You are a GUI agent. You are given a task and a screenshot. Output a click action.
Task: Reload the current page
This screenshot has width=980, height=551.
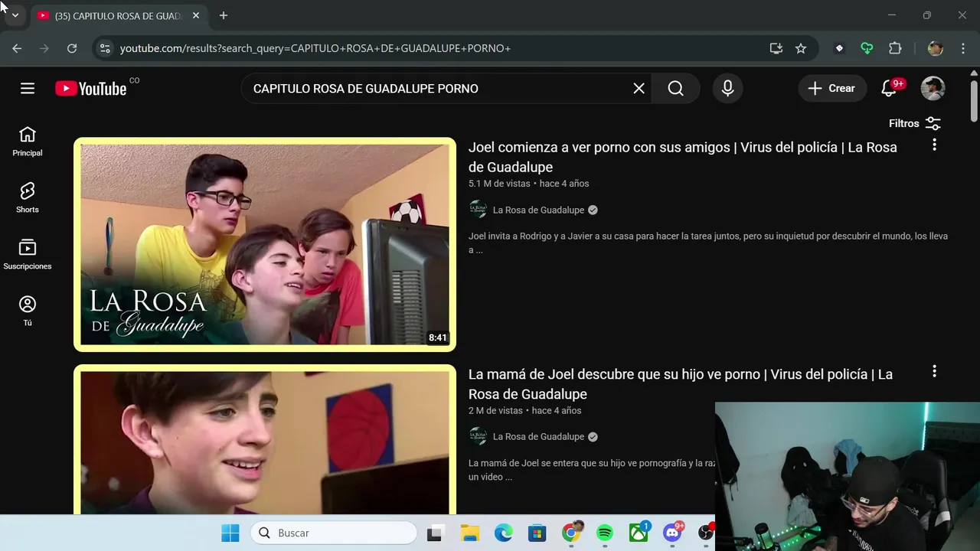click(x=72, y=48)
